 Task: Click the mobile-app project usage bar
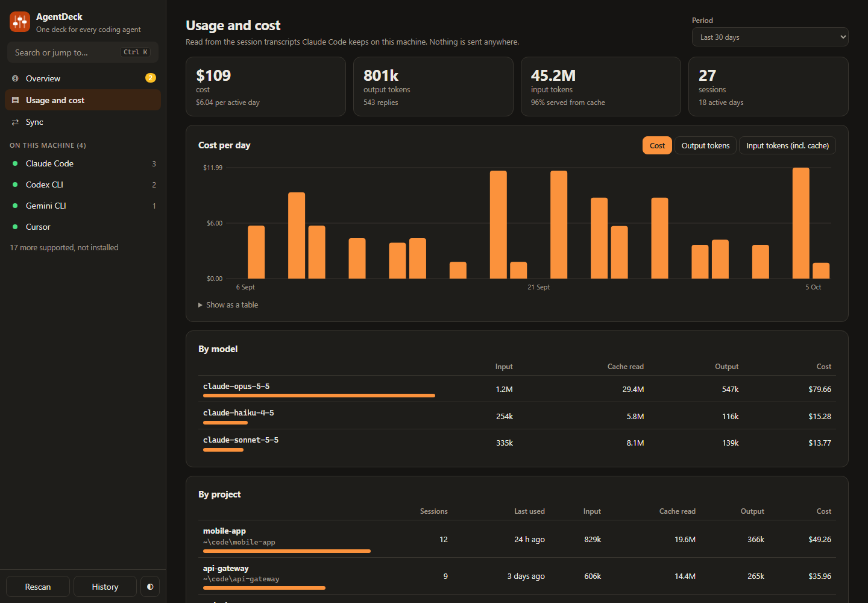pyautogui.click(x=287, y=551)
